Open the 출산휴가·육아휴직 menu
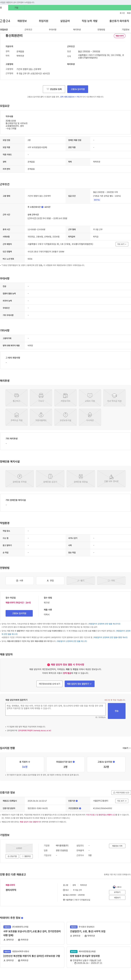The height and width of the screenshot is (980, 131). 119,21
